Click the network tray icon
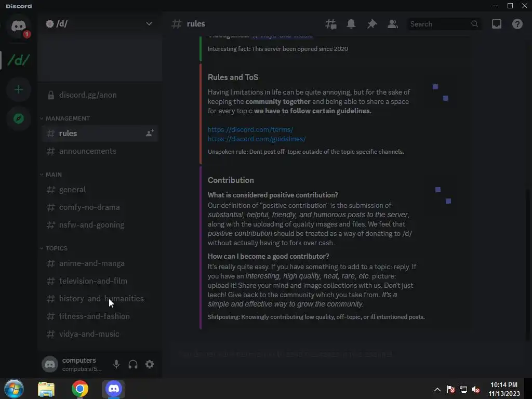This screenshot has height=399, width=532. (x=463, y=390)
